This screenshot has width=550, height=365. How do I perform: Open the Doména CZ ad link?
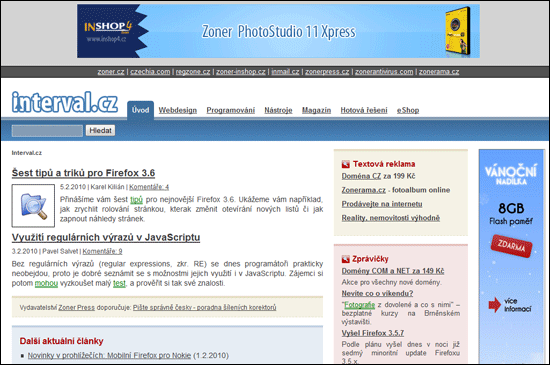coord(361,176)
